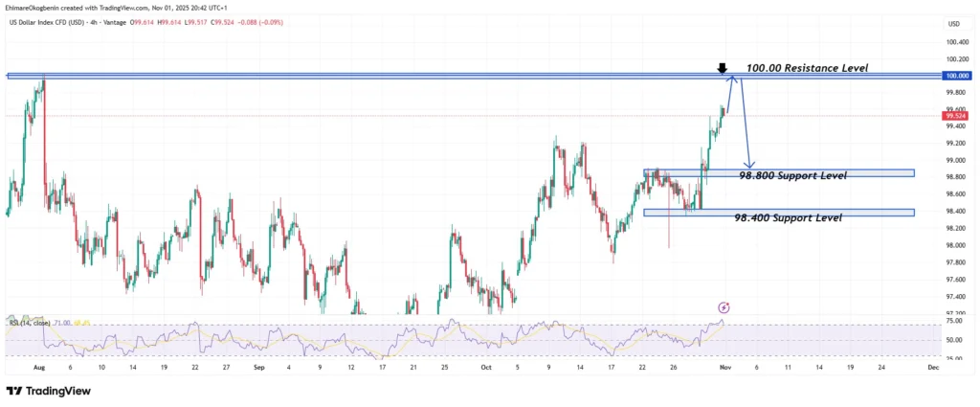Click 97.400 on the price axis

(954, 296)
